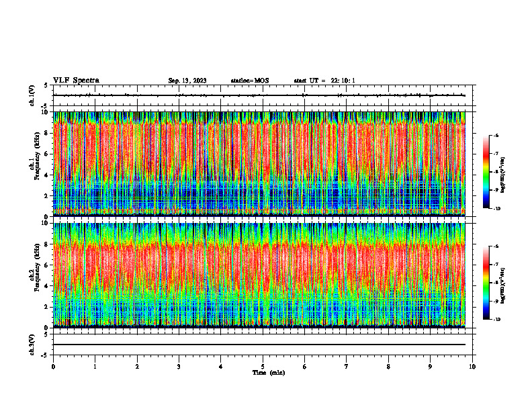Screen dimensions: 532x411
Task: Click the "4" tick on Time axis
Action: tap(221, 367)
